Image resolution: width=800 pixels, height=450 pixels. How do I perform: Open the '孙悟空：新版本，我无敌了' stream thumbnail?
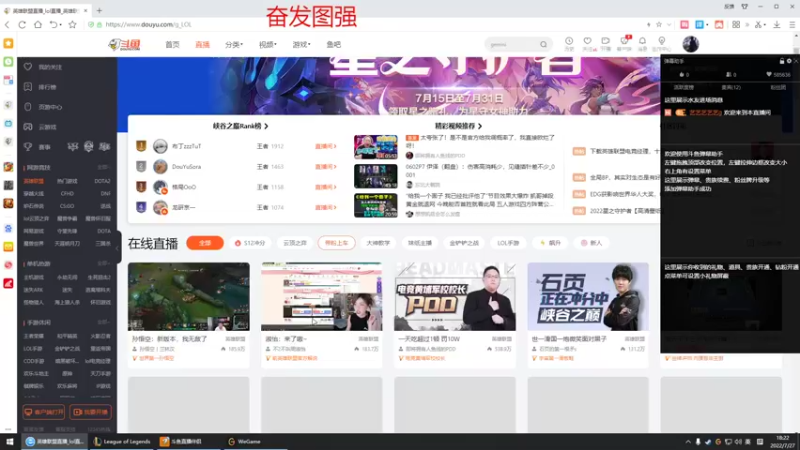[x=188, y=296]
